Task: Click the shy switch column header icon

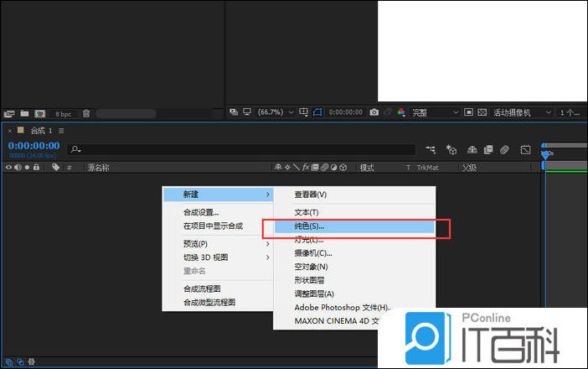Action: pos(278,167)
